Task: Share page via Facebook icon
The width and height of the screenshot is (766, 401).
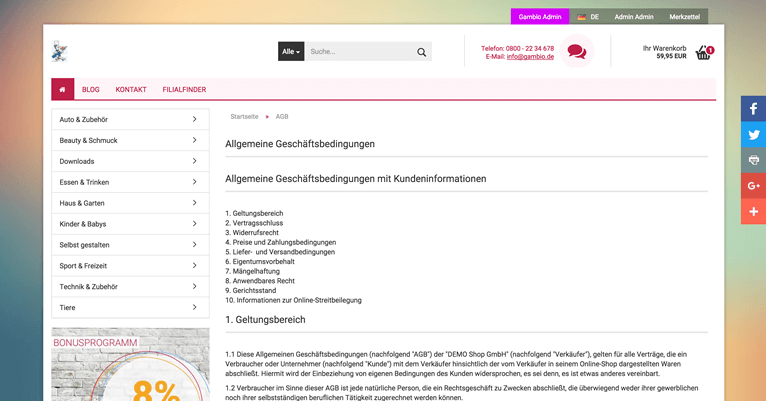Action: click(x=753, y=108)
